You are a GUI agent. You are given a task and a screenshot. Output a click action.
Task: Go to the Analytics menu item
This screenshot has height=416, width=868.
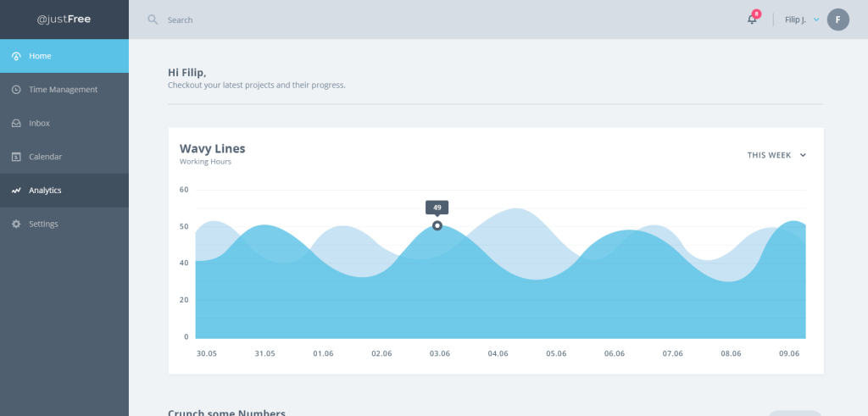pos(45,191)
